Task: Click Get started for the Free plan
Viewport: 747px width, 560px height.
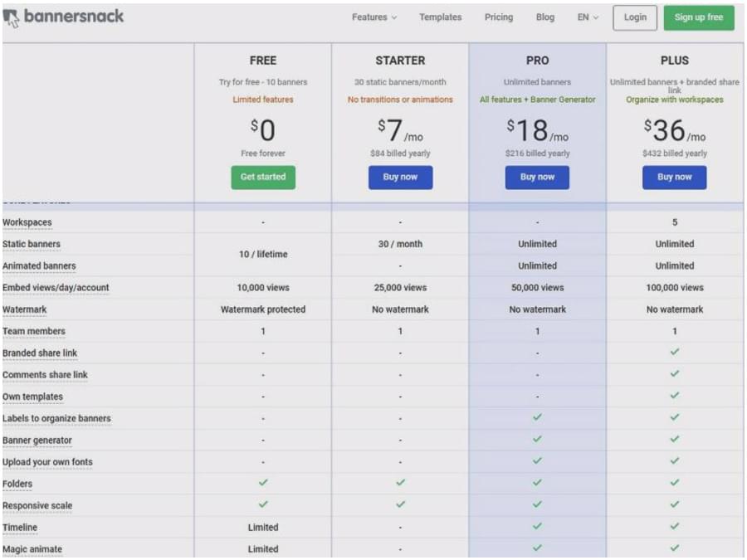Action: [x=263, y=178]
